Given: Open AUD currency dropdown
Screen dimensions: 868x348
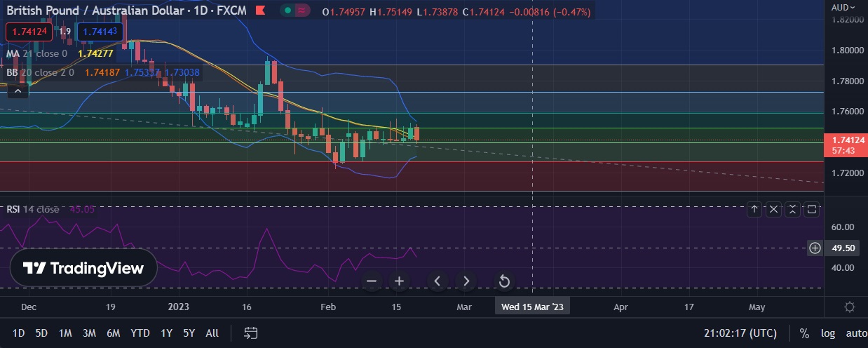Looking at the screenshot, I should (x=843, y=7).
